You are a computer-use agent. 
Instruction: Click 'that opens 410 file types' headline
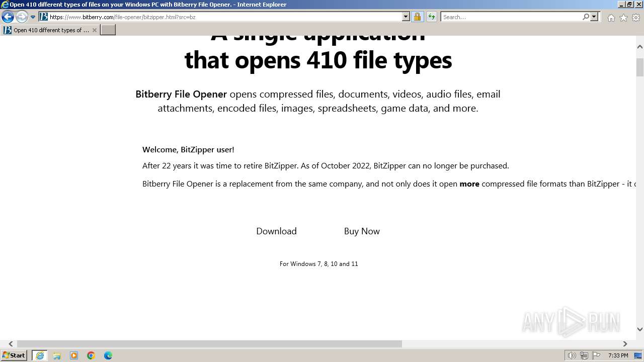pos(318,60)
